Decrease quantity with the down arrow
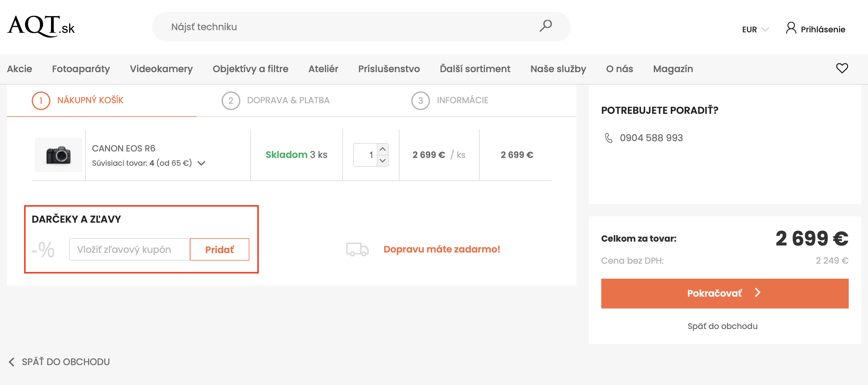 click(x=382, y=160)
